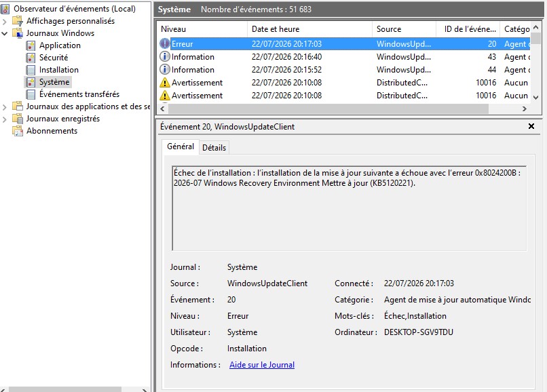Click the event list scroll-up arrow
The width and height of the screenshot is (547, 392).
coord(536,27)
